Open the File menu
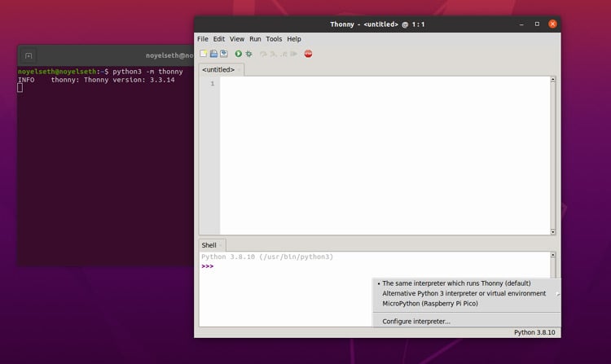611x364 pixels. coord(203,39)
